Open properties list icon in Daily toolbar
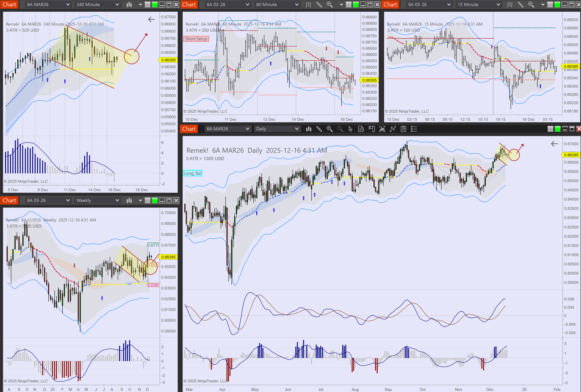The width and height of the screenshot is (581, 392). [414, 129]
